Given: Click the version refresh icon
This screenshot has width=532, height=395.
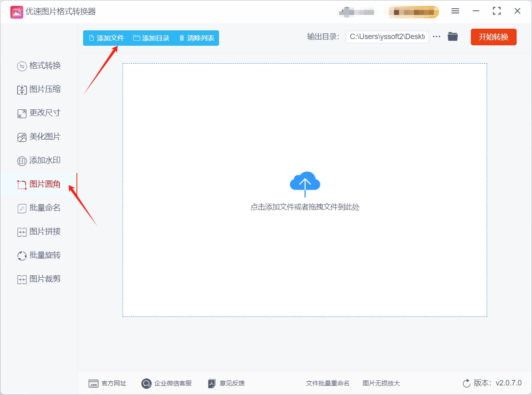Looking at the screenshot, I should click(466, 383).
